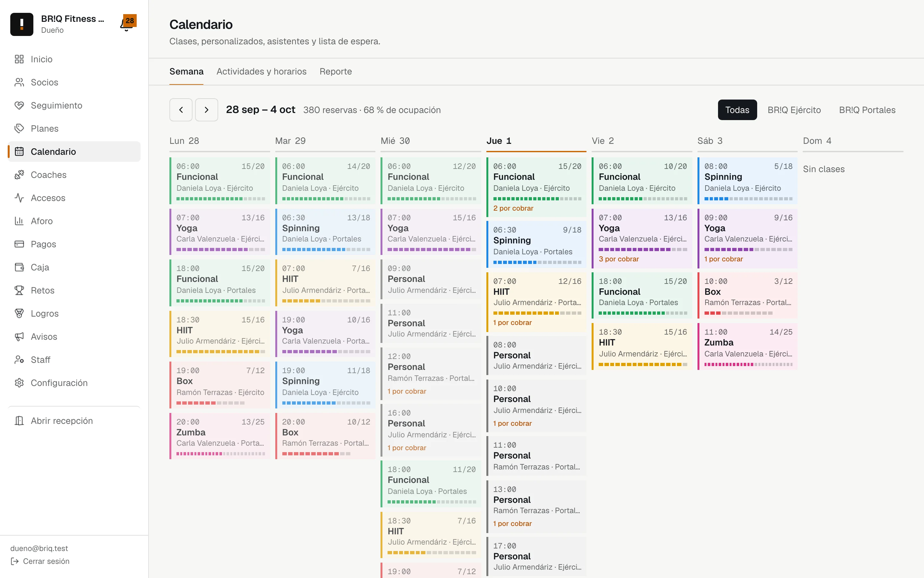
Task: Go to previous week with left chevron
Action: point(181,110)
